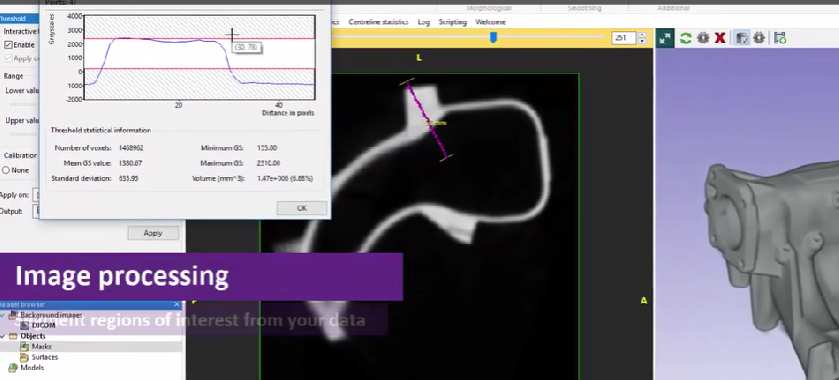
Task: Select the DICOM image icon in tree
Action: [x=24, y=325]
